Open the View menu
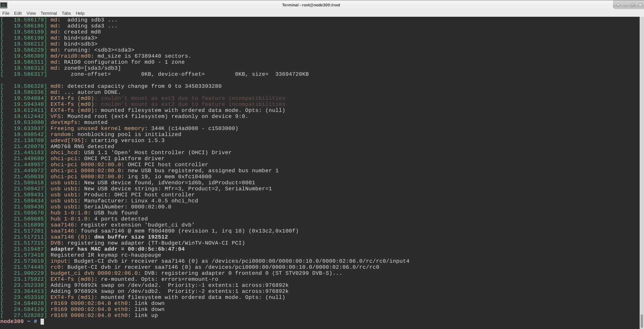 [31, 13]
